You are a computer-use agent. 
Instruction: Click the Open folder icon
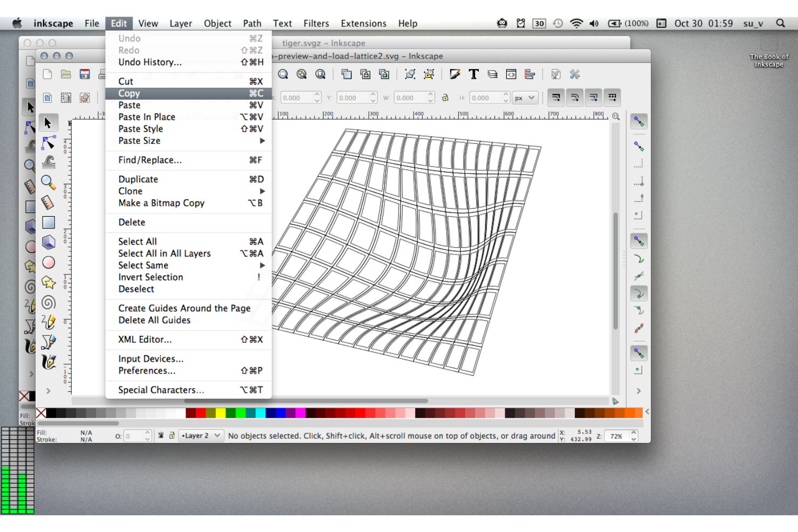click(x=66, y=74)
